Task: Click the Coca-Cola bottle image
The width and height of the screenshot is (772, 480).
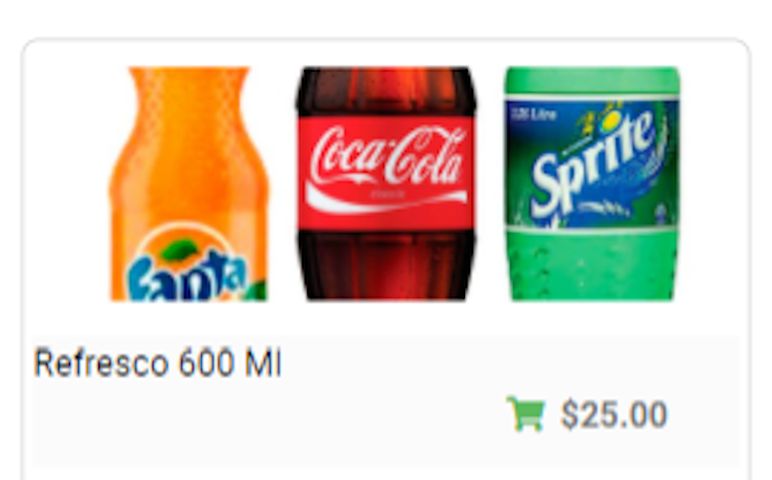Action: pos(386,184)
